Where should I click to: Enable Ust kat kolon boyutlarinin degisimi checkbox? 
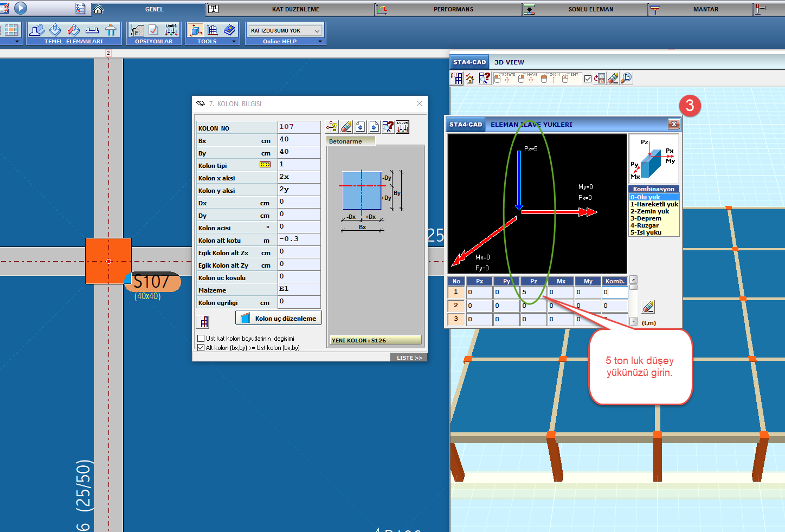[x=201, y=338]
